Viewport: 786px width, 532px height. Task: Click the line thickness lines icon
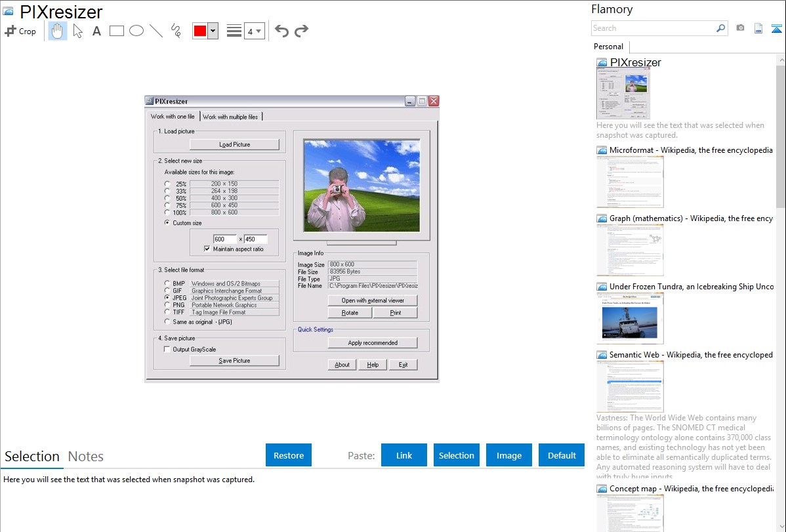(x=234, y=31)
